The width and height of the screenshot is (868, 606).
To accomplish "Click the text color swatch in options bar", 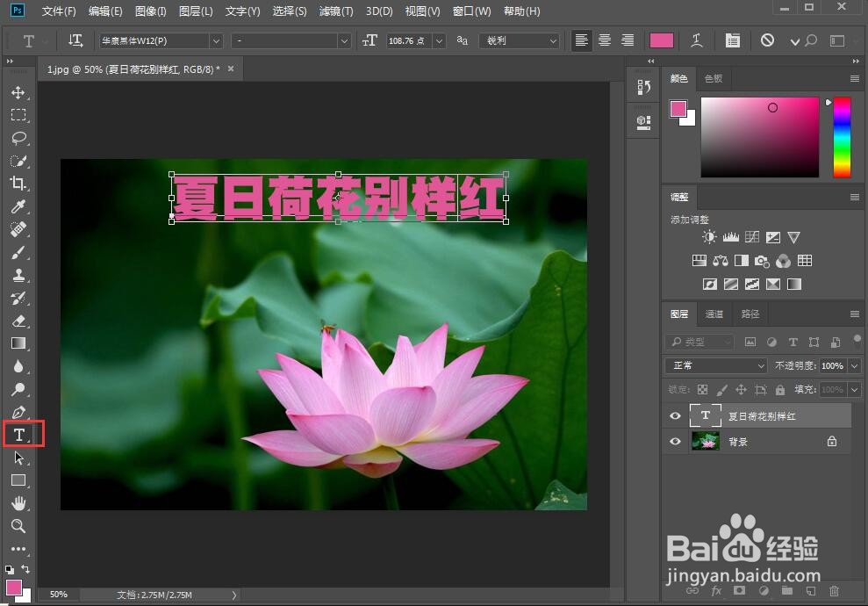I will click(662, 40).
